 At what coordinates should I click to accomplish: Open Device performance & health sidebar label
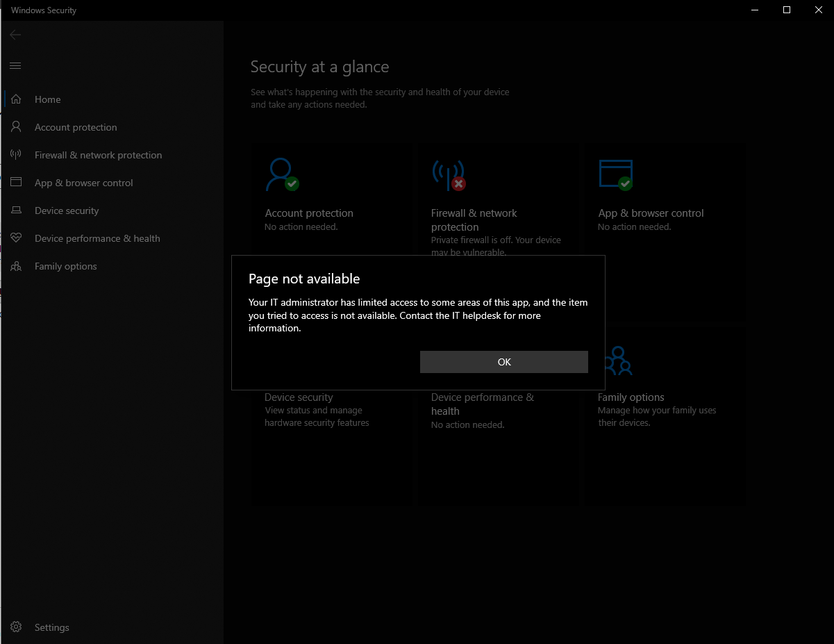point(97,238)
